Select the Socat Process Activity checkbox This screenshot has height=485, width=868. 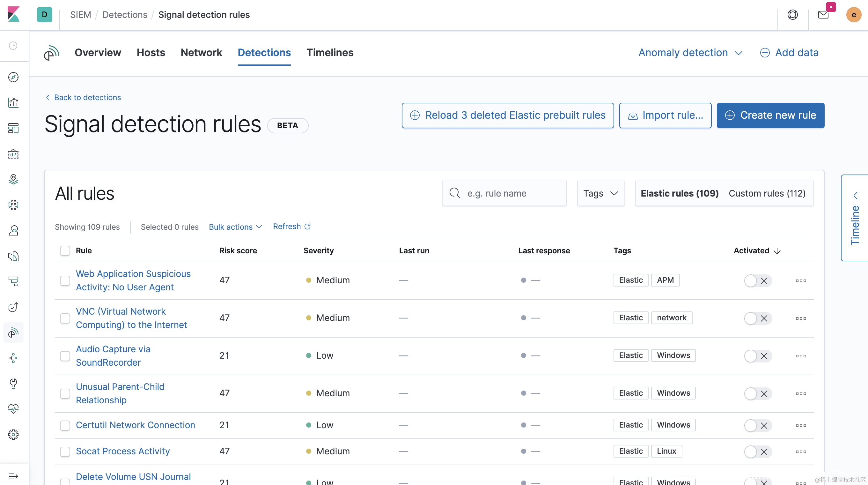(65, 451)
